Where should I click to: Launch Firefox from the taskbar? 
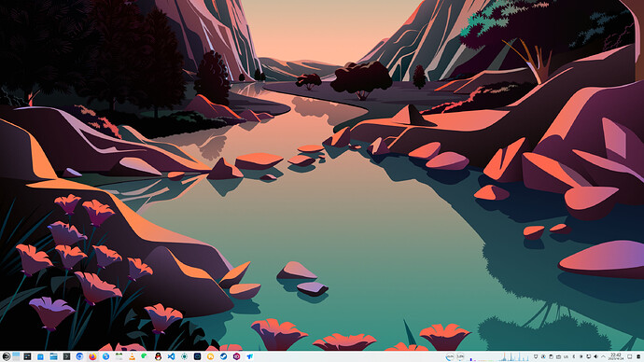point(92,356)
